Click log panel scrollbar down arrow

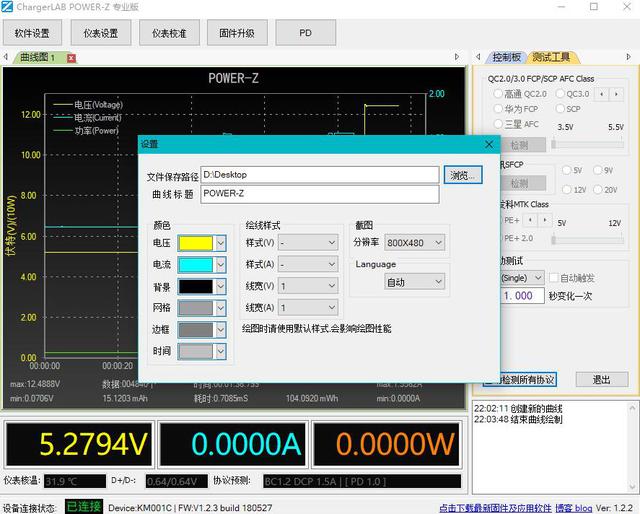632,487
